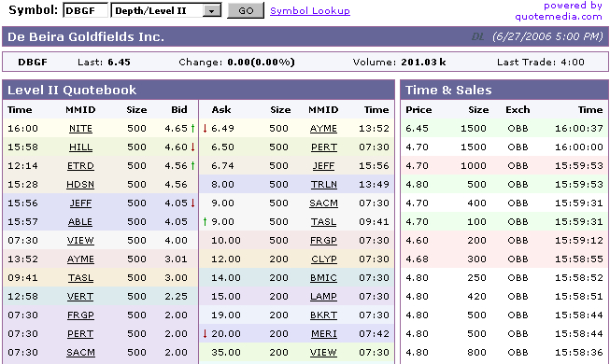Open the Symbol Lookup link
This screenshot has width=610, height=364.
point(310,11)
